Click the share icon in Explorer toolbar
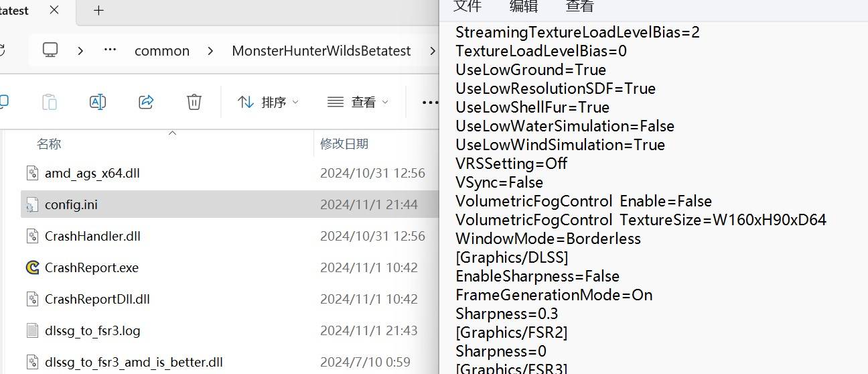The height and width of the screenshot is (374, 868). click(x=146, y=102)
